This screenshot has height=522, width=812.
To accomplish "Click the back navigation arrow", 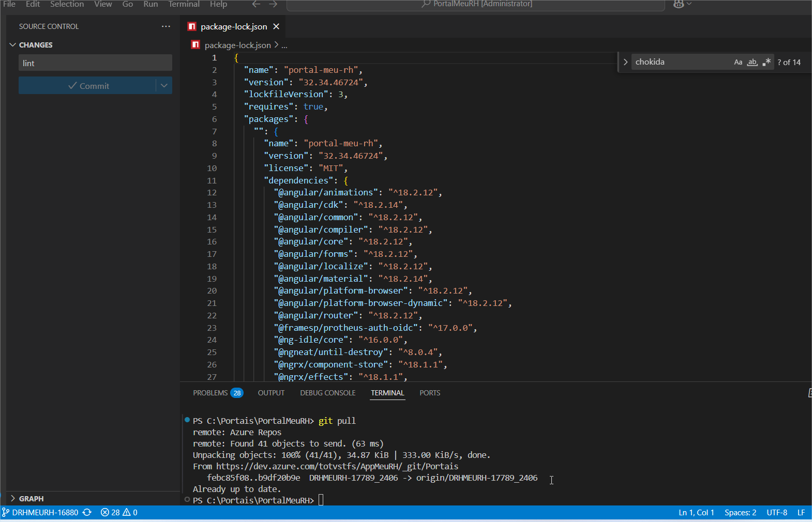I will (256, 4).
